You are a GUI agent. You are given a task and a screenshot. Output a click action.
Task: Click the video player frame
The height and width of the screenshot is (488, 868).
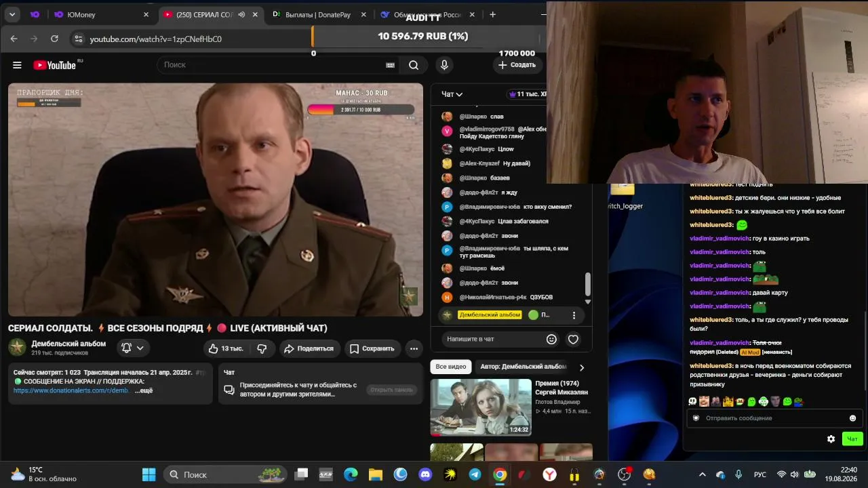point(216,200)
